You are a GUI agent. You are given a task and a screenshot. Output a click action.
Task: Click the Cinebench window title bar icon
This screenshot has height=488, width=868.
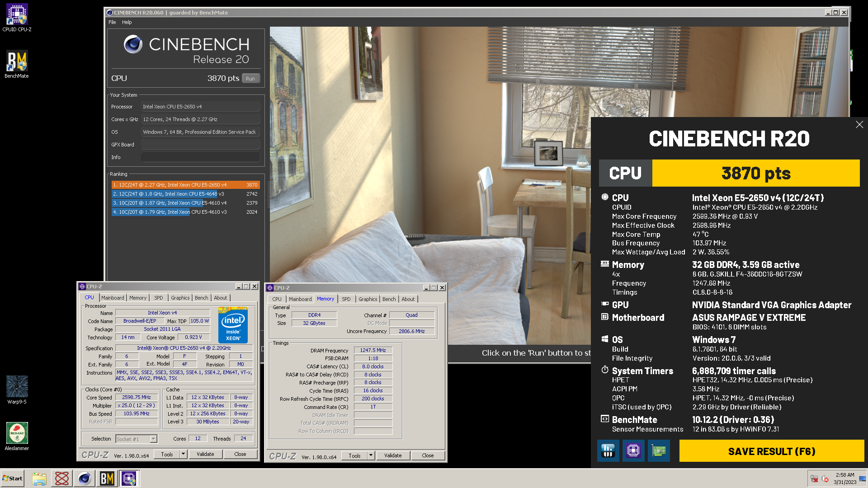[x=109, y=13]
